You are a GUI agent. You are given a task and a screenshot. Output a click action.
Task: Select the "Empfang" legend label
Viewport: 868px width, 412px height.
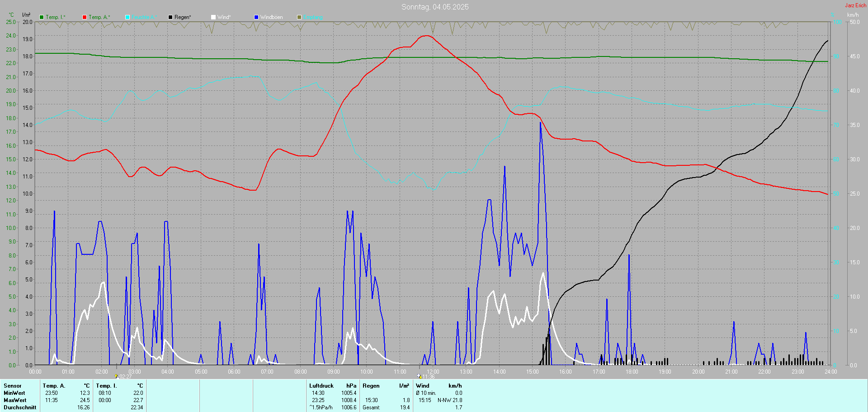(313, 17)
